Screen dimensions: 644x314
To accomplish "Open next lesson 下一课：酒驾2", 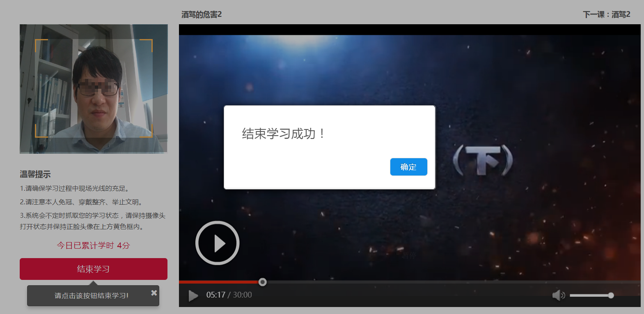I will click(x=606, y=14).
